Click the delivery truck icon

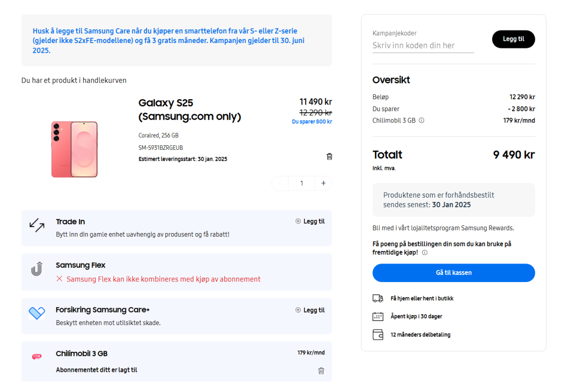pos(378,298)
